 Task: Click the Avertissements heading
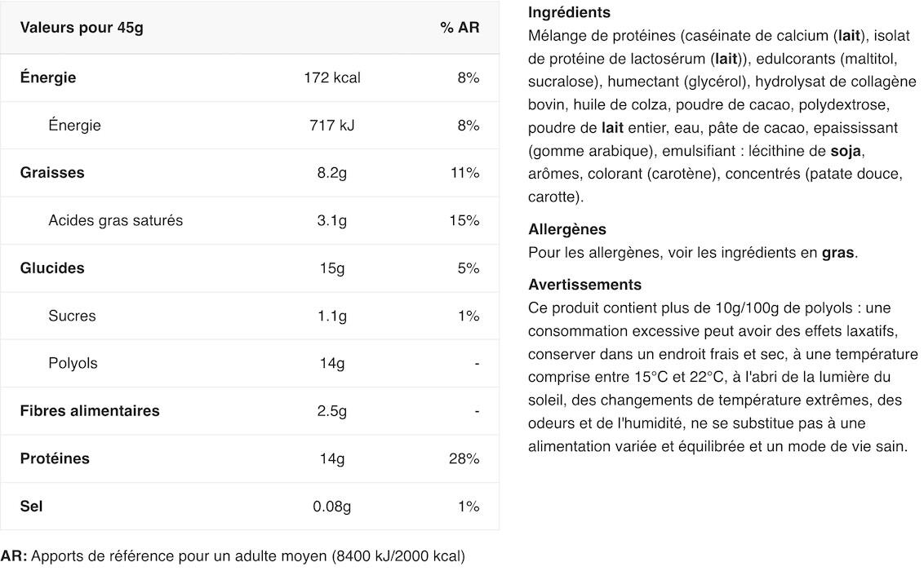(584, 285)
